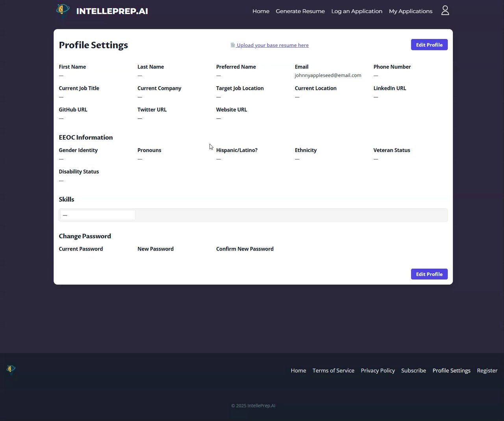Click the document icon beside upload link
504x421 pixels.
pyautogui.click(x=233, y=45)
